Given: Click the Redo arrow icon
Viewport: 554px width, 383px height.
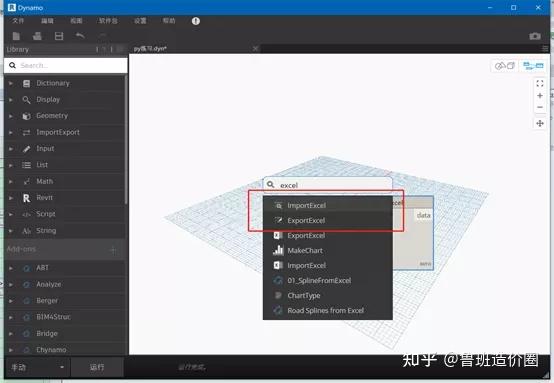Looking at the screenshot, I should click(x=102, y=36).
